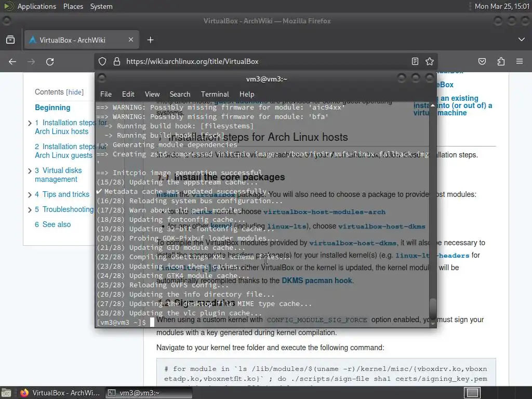This screenshot has width=532, height=399.
Task: Click the 'for module in' code block
Action: click(x=326, y=372)
